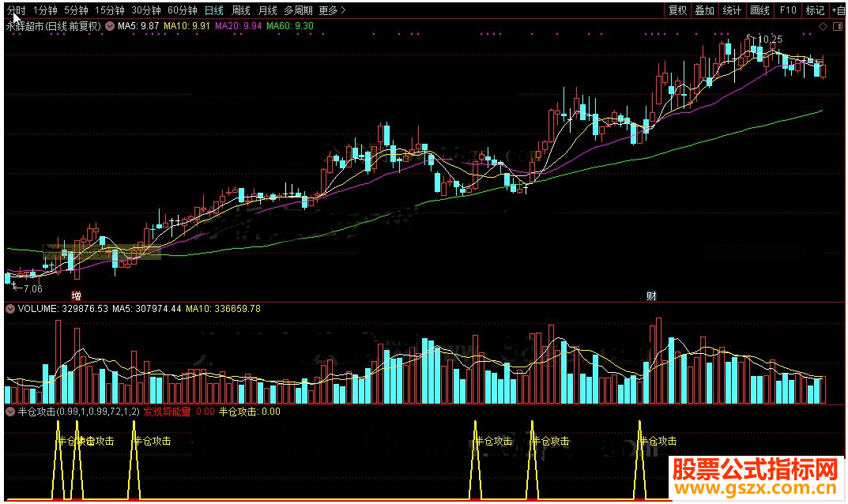Add to watchlist with +自 button

(x=837, y=10)
